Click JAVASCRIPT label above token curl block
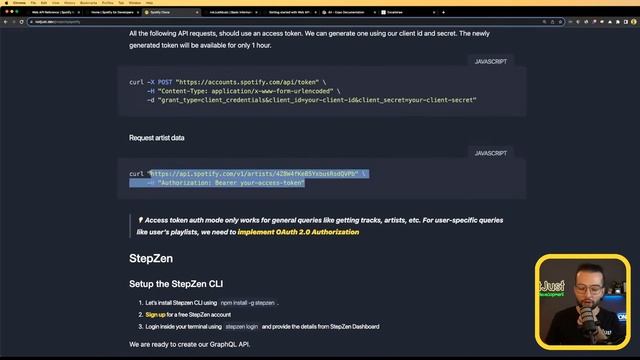 (491, 61)
